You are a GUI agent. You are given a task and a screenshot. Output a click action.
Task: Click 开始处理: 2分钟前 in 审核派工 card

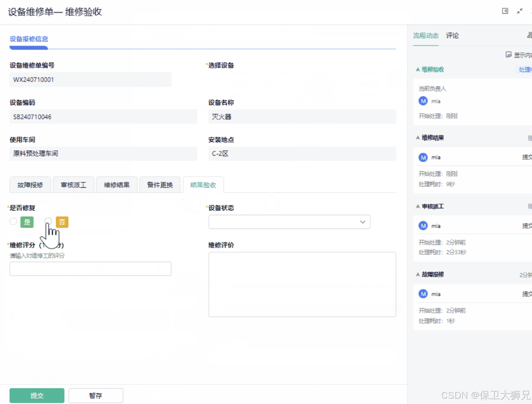(442, 242)
